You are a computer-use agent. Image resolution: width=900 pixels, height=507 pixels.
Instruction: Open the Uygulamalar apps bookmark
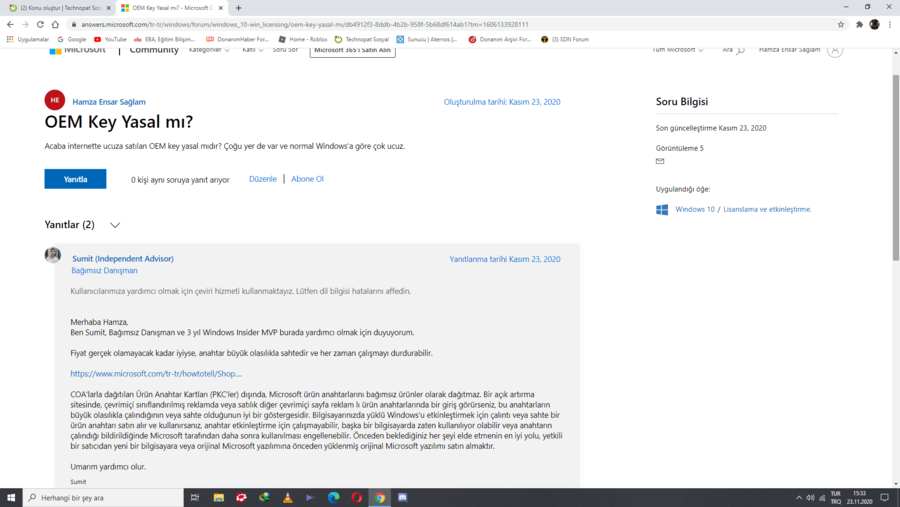click(x=28, y=39)
